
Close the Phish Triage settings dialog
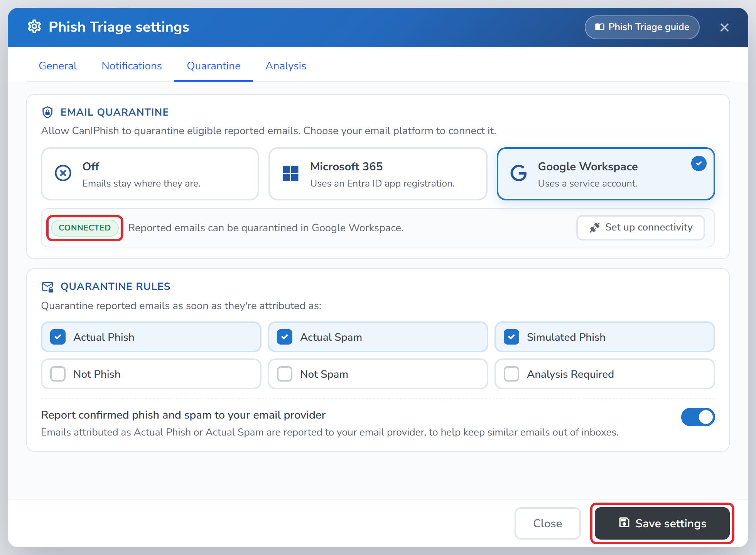[x=724, y=27]
